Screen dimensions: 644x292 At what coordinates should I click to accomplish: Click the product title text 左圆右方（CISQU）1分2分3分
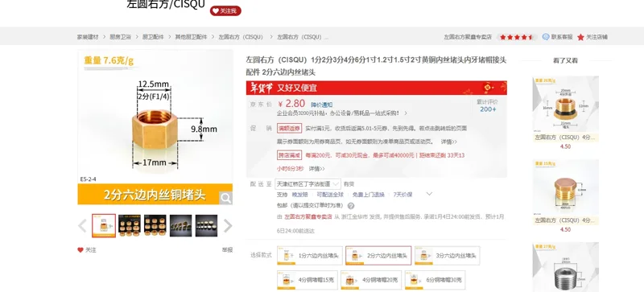coord(376,66)
